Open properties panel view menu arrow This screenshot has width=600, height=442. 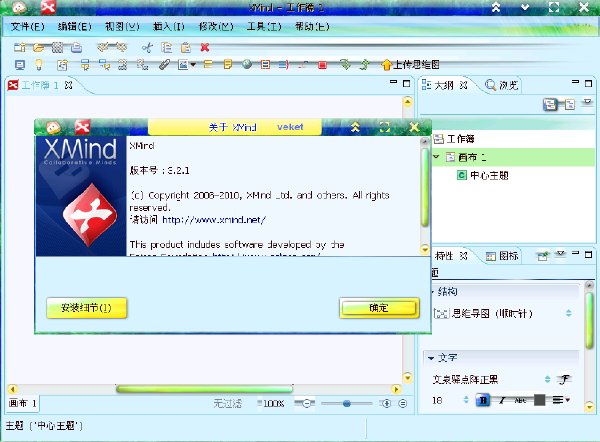coord(561,254)
